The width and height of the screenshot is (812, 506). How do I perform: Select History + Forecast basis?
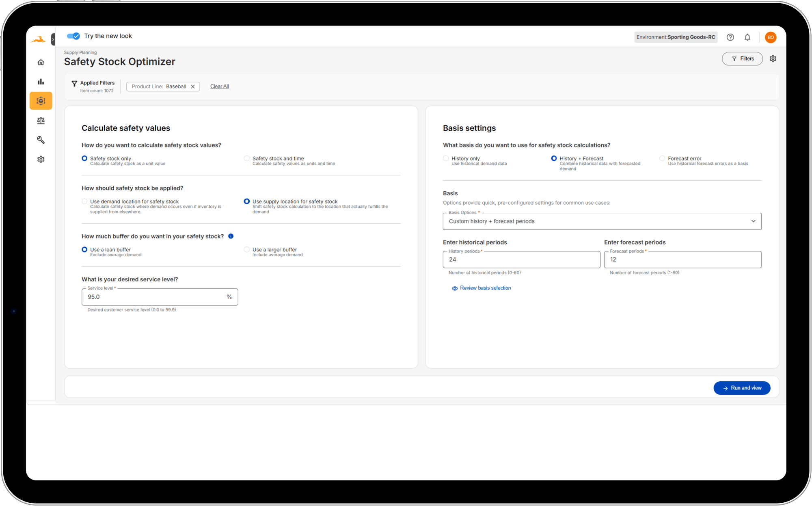click(x=554, y=158)
